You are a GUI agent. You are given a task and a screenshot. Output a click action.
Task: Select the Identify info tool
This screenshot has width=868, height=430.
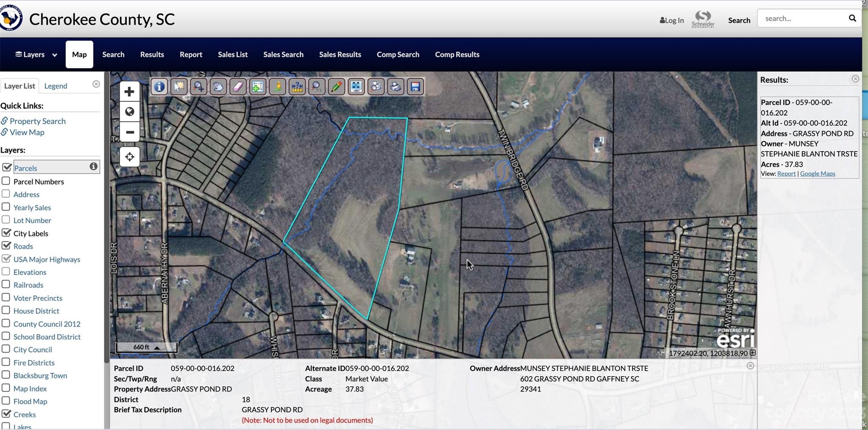click(x=159, y=87)
